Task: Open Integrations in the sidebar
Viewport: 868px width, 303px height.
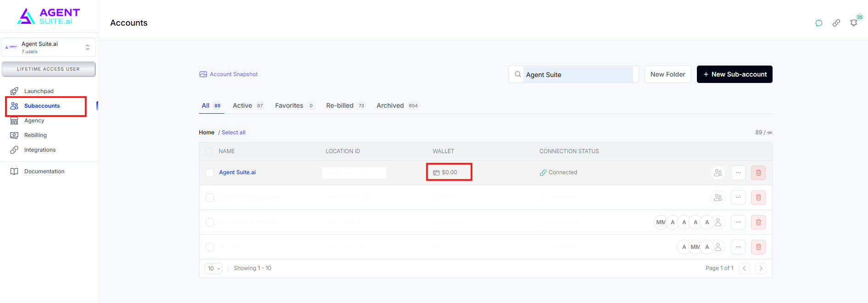Action: [x=40, y=150]
